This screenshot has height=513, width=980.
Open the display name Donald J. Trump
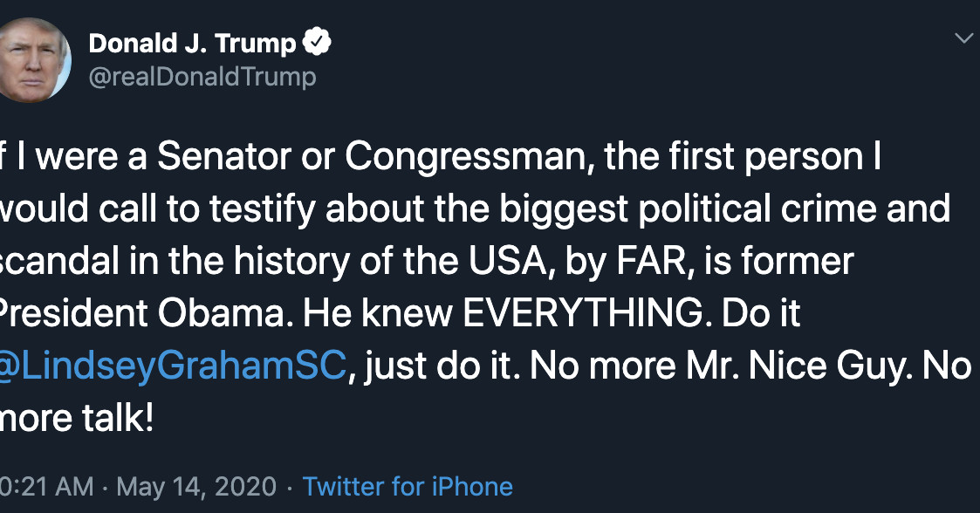192,43
